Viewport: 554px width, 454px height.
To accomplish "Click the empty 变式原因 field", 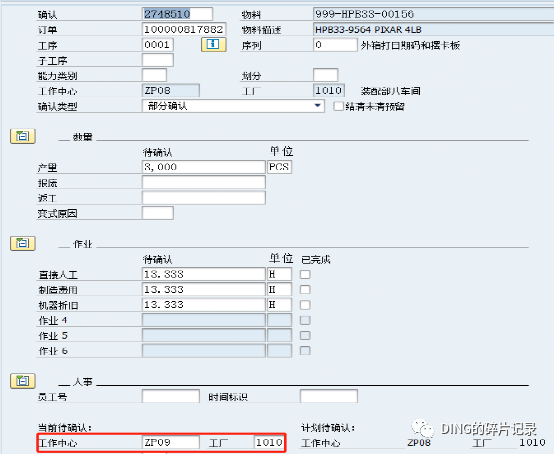I will point(158,213).
